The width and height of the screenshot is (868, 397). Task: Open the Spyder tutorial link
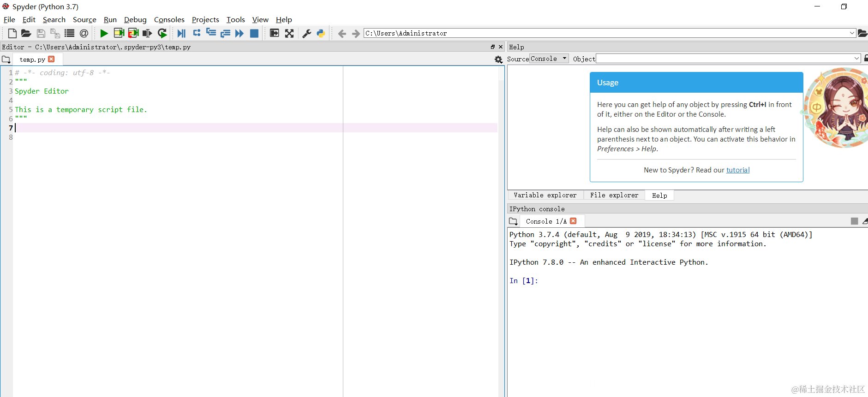point(738,170)
